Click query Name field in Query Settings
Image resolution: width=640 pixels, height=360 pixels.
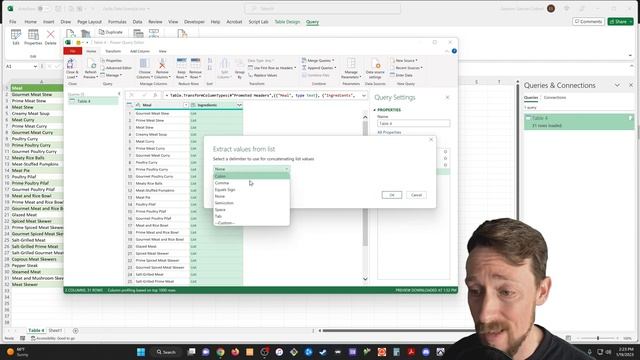click(x=413, y=123)
